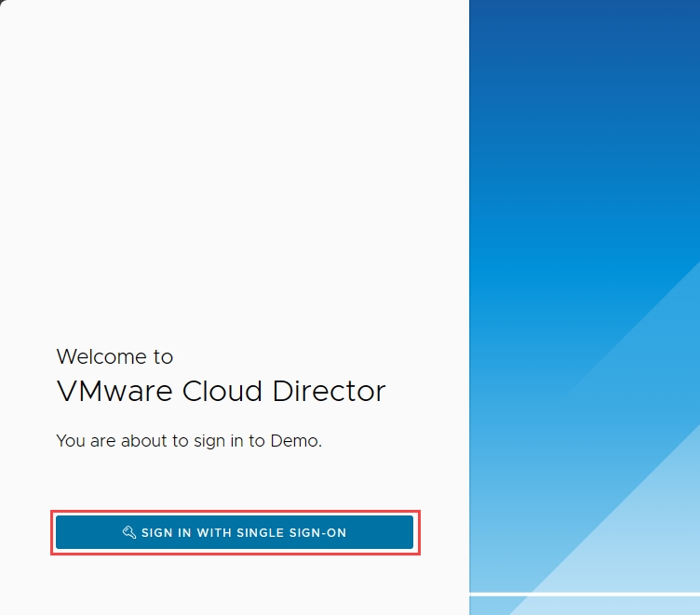Click the key icon in the sign-in button

click(129, 532)
